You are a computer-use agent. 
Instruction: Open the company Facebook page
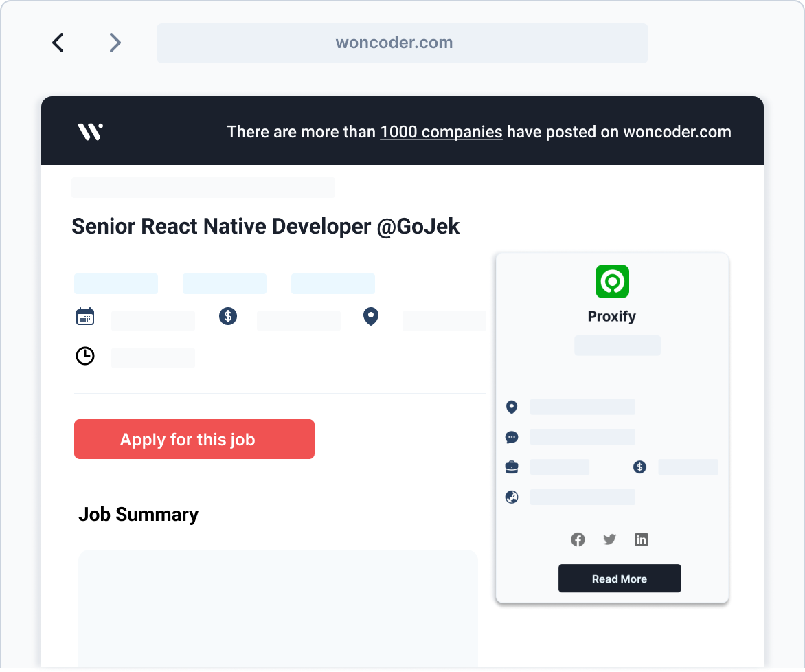coord(578,539)
